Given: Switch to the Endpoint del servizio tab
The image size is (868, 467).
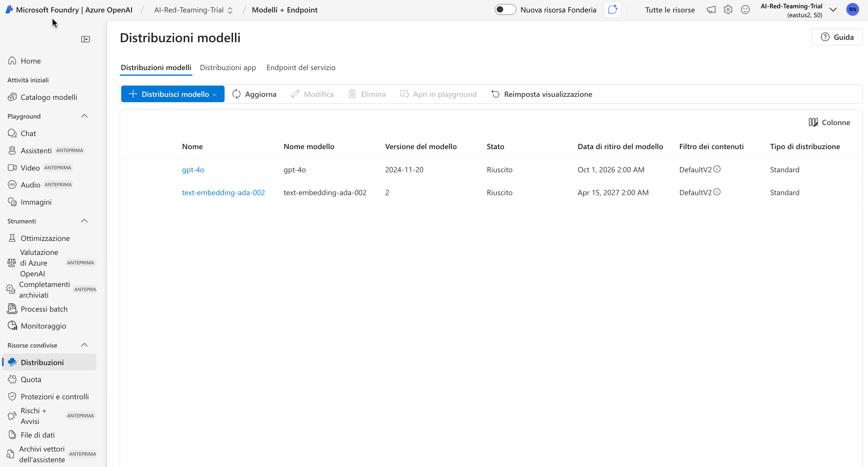Looking at the screenshot, I should click(x=301, y=67).
